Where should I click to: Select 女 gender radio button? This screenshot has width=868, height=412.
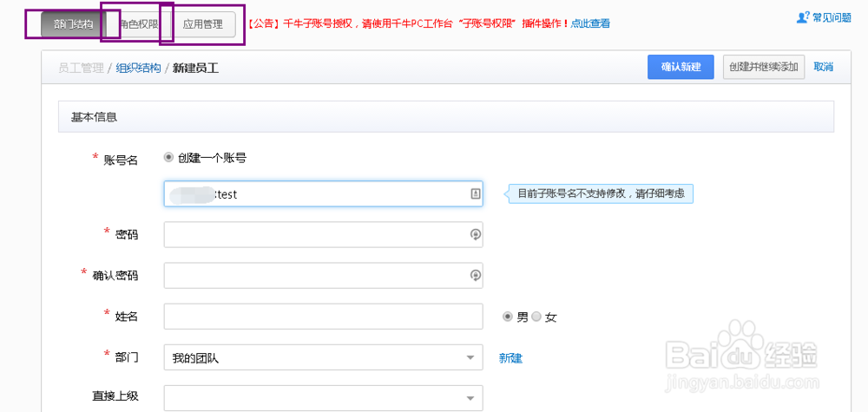(536, 317)
